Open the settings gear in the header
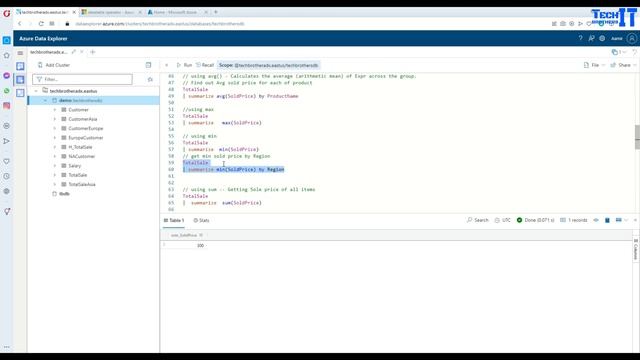 (602, 38)
